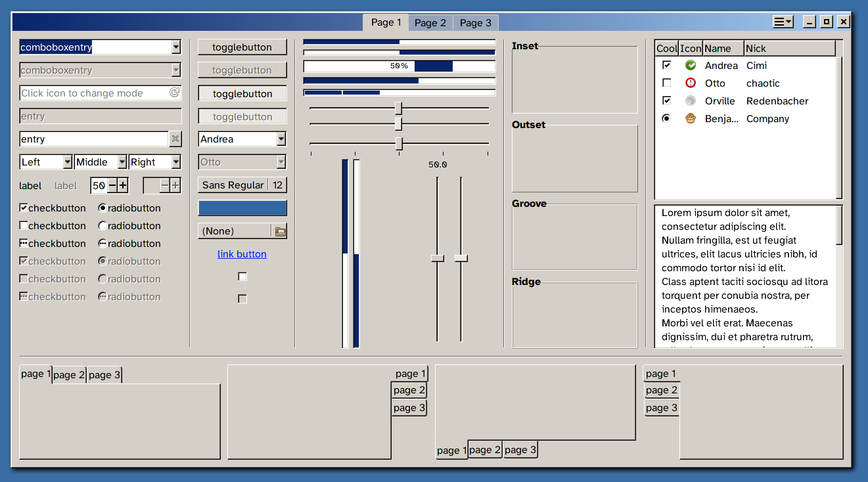Open the hamburger menu in the titlebar
Image resolution: width=868 pixels, height=482 pixels.
click(783, 22)
